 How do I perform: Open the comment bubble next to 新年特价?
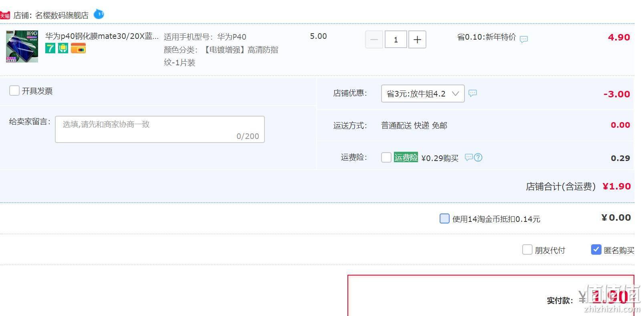click(x=524, y=39)
